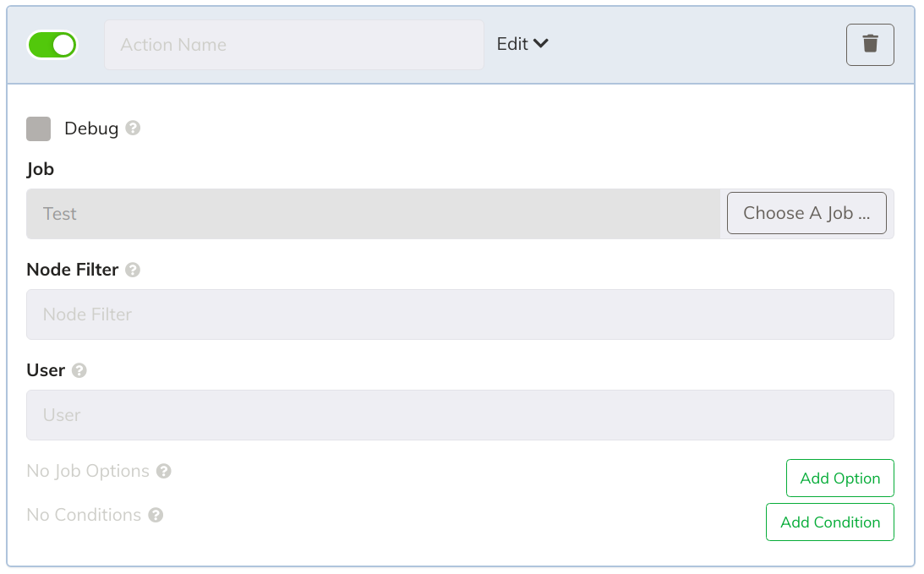Viewport: 924px width, 574px height.
Task: Expand the chevron arrow beside Edit
Action: (x=541, y=44)
